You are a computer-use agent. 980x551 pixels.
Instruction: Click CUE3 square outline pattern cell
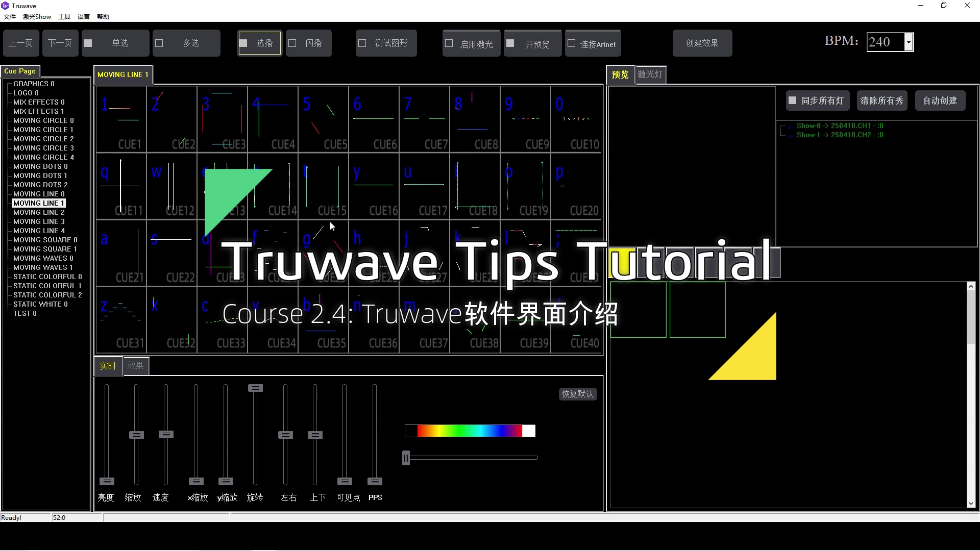pos(222,119)
